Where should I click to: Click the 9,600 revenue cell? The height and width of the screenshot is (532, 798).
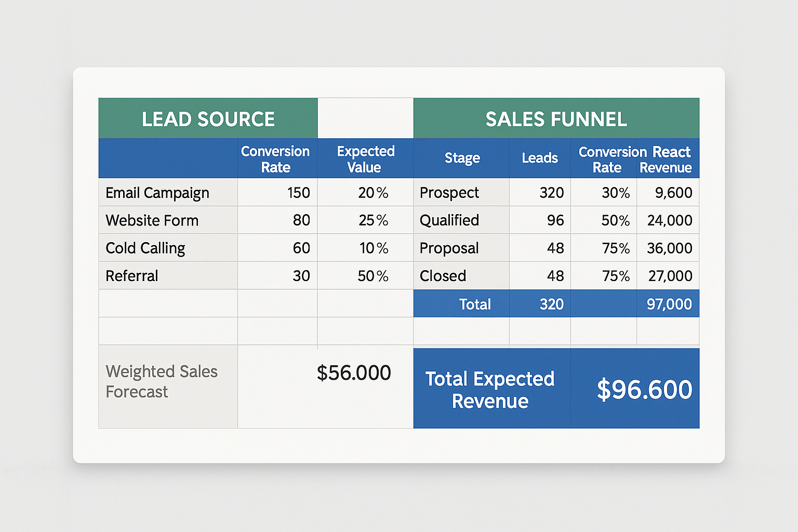pyautogui.click(x=668, y=193)
